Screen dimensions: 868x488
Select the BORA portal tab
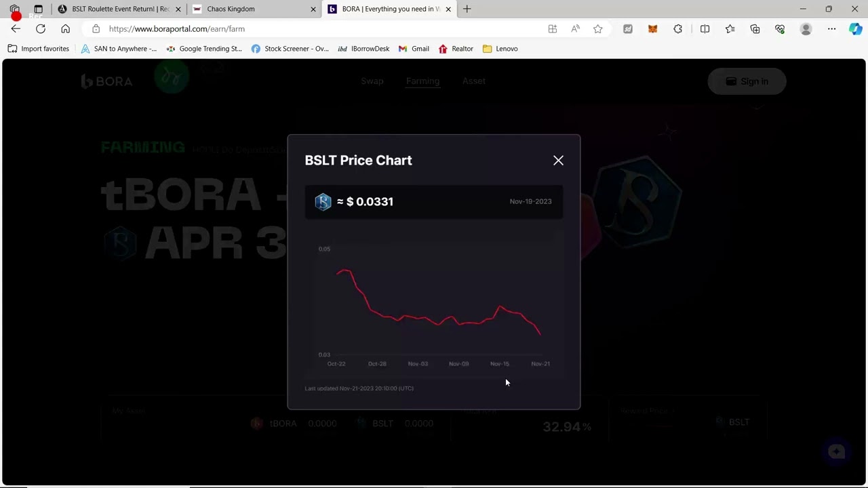[x=388, y=9]
